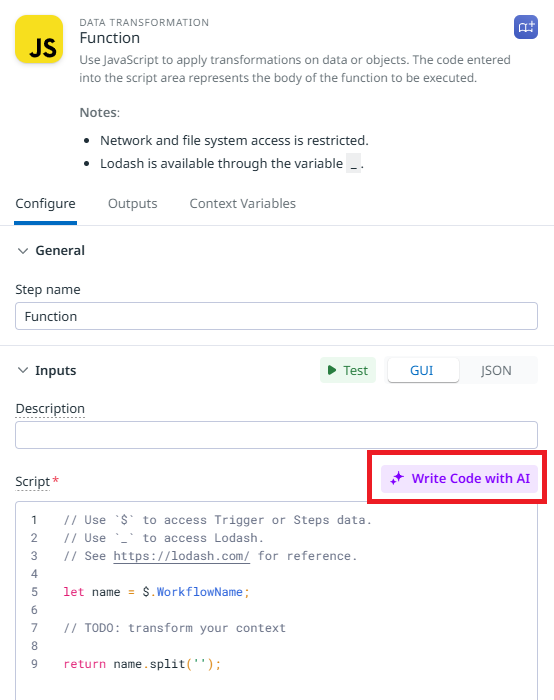Click Write Code with AI button
This screenshot has width=554, height=700.
pyautogui.click(x=459, y=479)
